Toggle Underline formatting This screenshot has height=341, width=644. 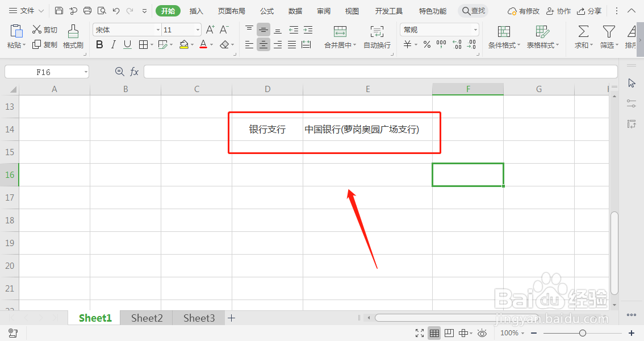point(127,44)
